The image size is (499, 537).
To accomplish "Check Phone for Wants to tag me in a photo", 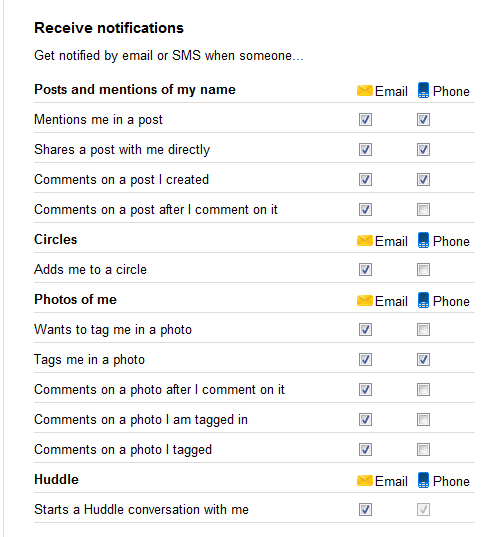I will (x=423, y=330).
